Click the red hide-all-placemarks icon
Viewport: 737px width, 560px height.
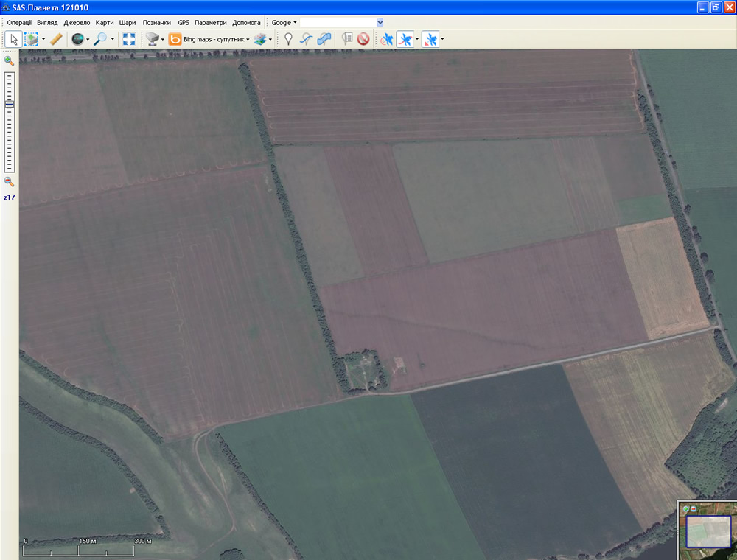363,39
